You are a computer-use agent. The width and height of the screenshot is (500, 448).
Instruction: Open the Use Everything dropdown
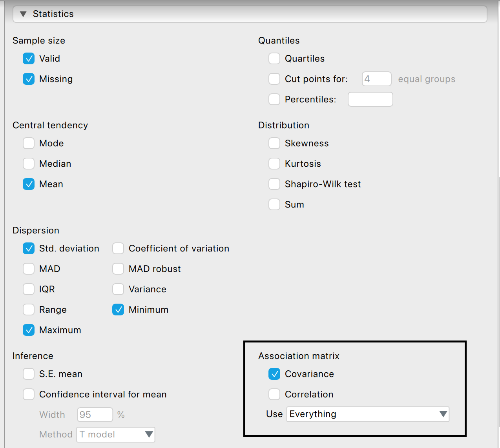point(368,414)
